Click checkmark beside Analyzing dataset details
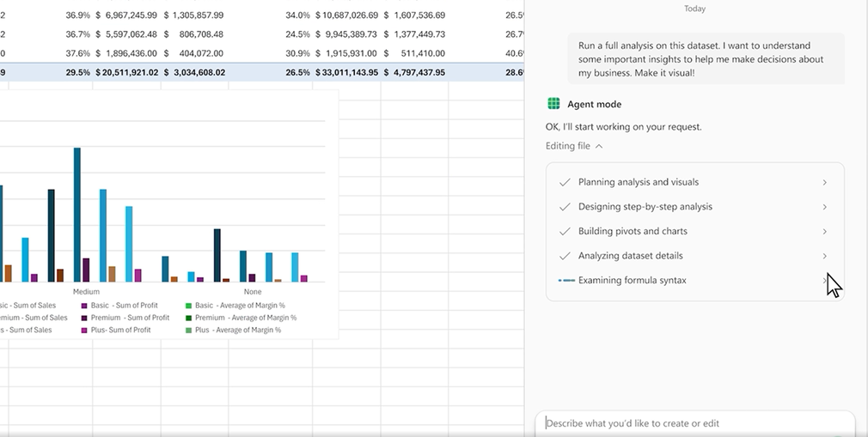868x437 pixels. point(565,256)
